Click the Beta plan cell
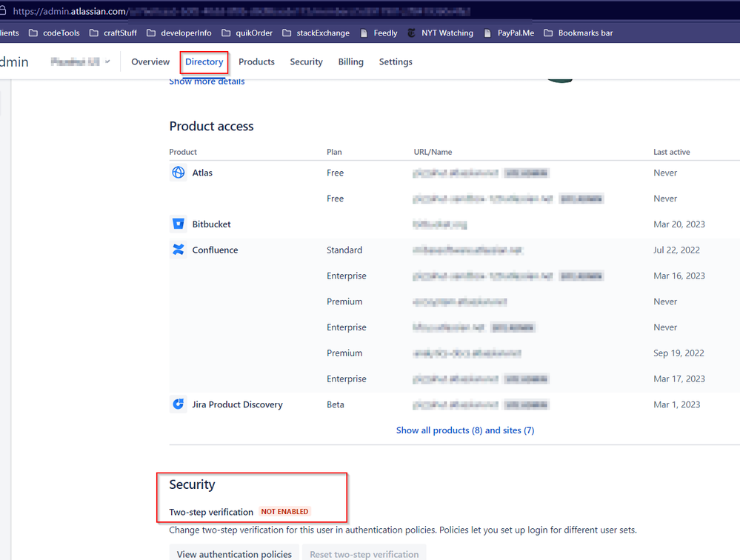Viewport: 740px width, 560px height. click(x=335, y=404)
